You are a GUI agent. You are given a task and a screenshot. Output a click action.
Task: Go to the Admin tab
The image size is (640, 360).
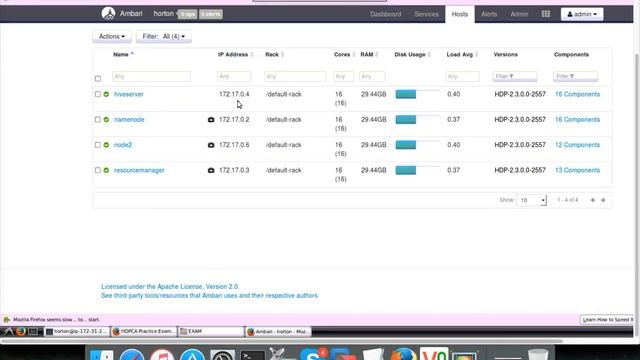[x=519, y=14]
